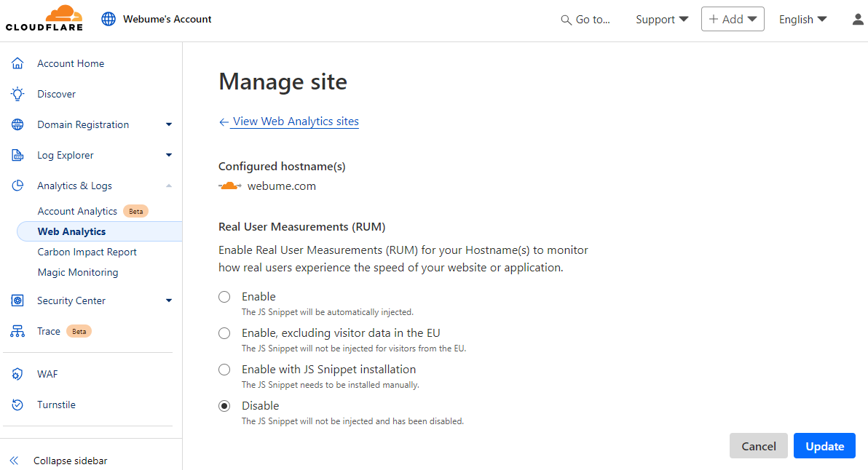868x470 pixels.
Task: Click the Domain Registration globe icon
Action: (x=17, y=124)
